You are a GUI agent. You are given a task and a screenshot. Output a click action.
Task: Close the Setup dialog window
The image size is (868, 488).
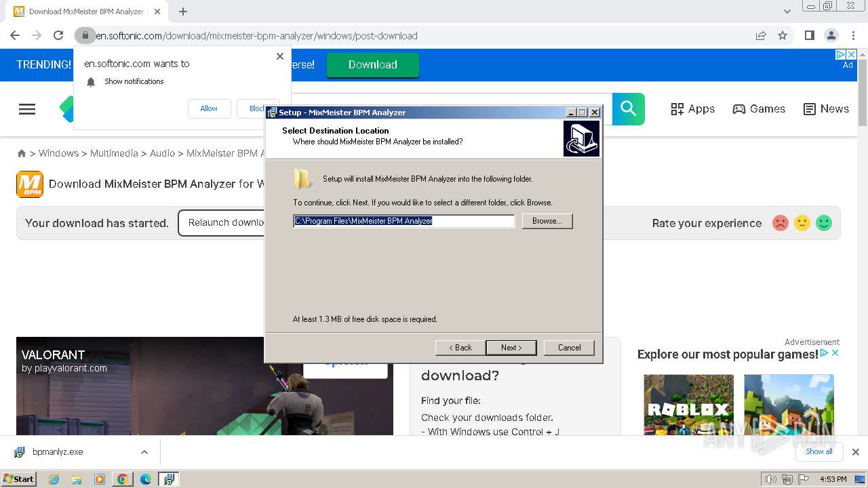click(x=595, y=113)
